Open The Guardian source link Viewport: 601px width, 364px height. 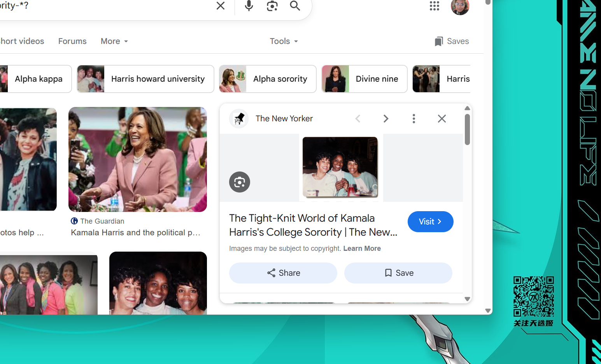pos(98,221)
